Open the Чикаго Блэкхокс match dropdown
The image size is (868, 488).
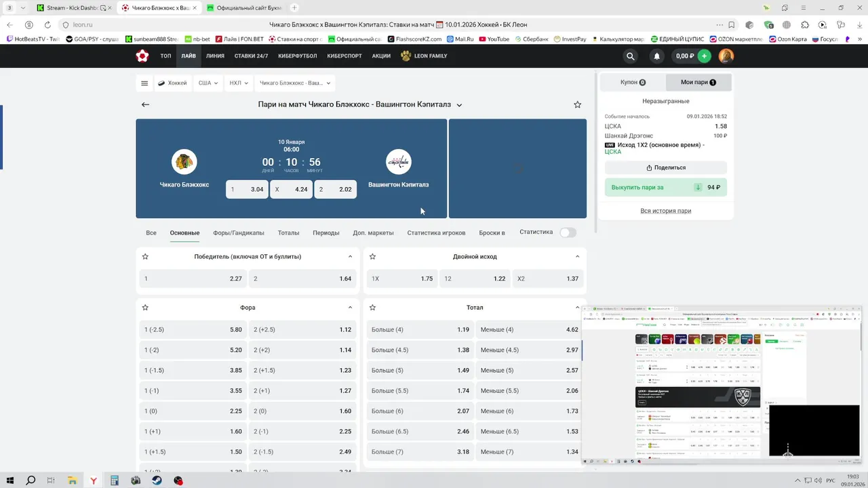(295, 83)
